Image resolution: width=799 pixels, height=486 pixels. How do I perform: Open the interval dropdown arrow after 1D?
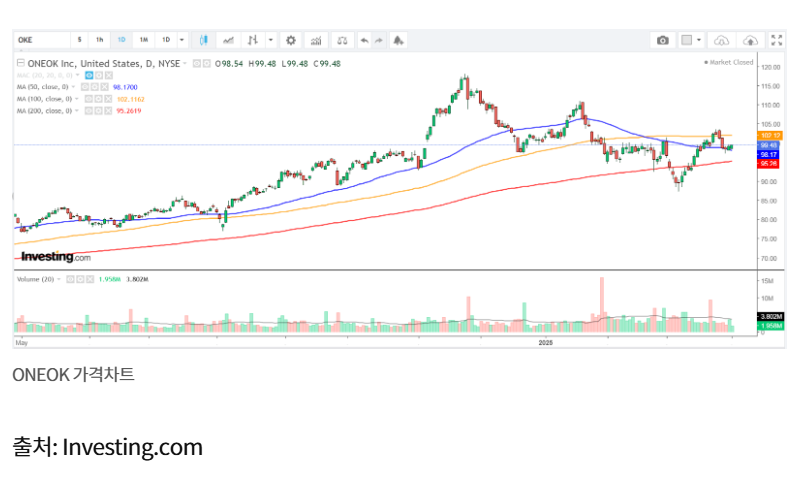[182, 40]
